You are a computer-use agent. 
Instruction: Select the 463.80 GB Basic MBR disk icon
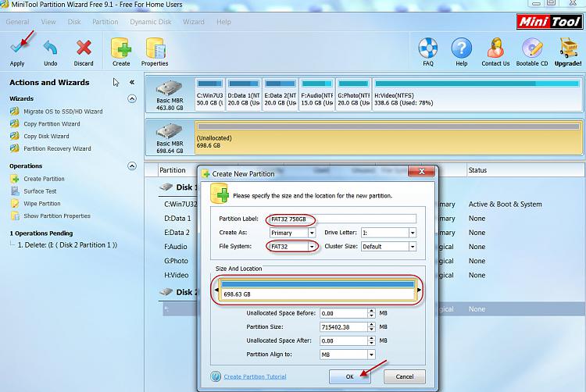[x=170, y=88]
